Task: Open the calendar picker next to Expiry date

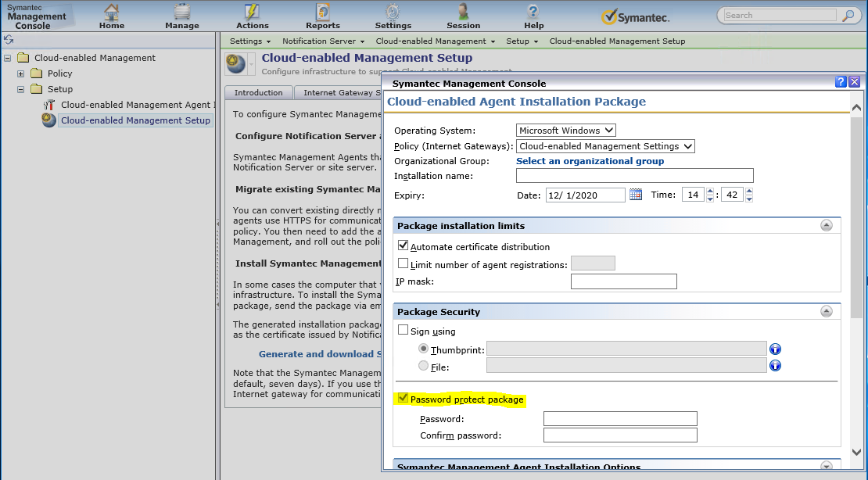Action: click(636, 195)
